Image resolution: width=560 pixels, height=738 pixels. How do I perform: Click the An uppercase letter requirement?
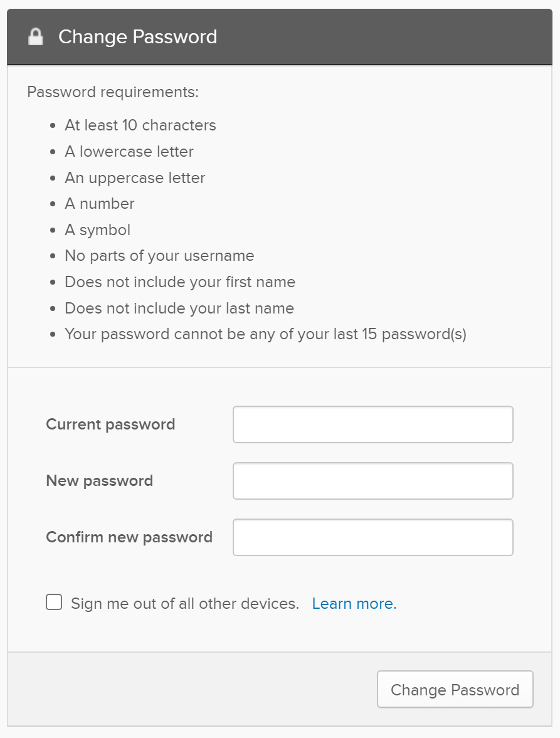pyautogui.click(x=135, y=178)
